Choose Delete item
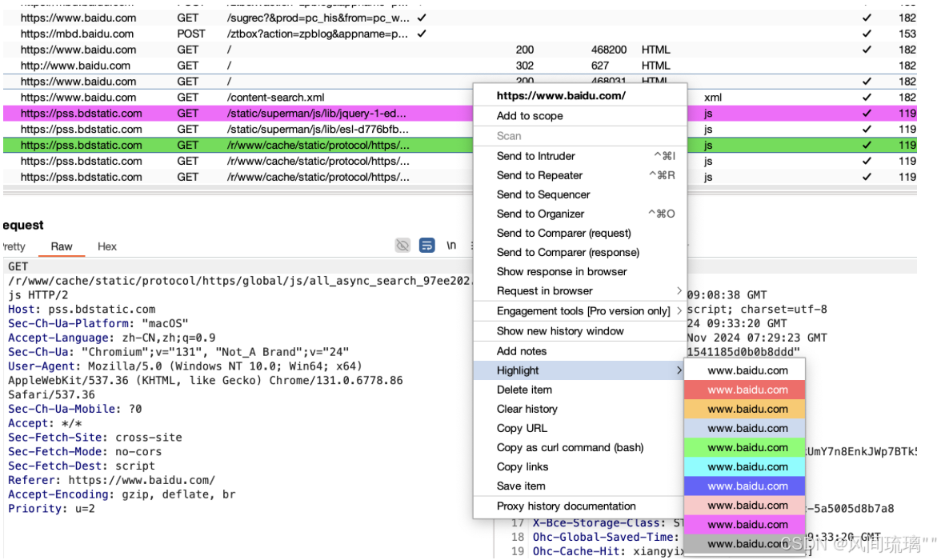 580,390
